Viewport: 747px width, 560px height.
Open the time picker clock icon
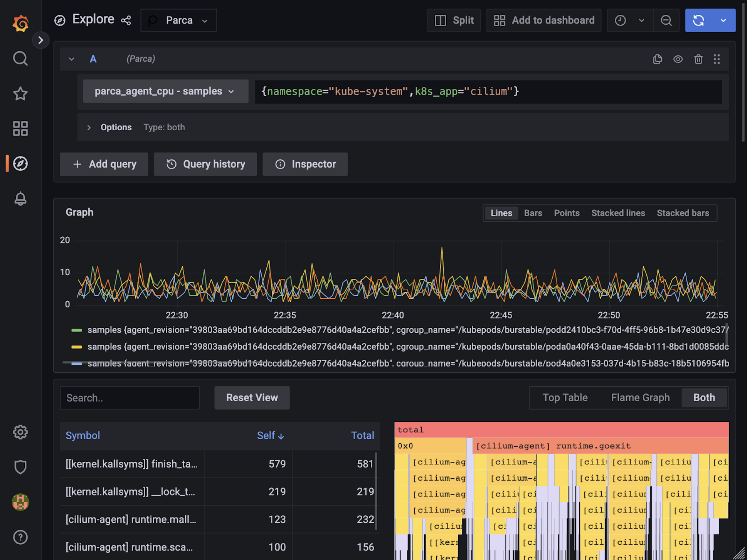click(x=620, y=20)
